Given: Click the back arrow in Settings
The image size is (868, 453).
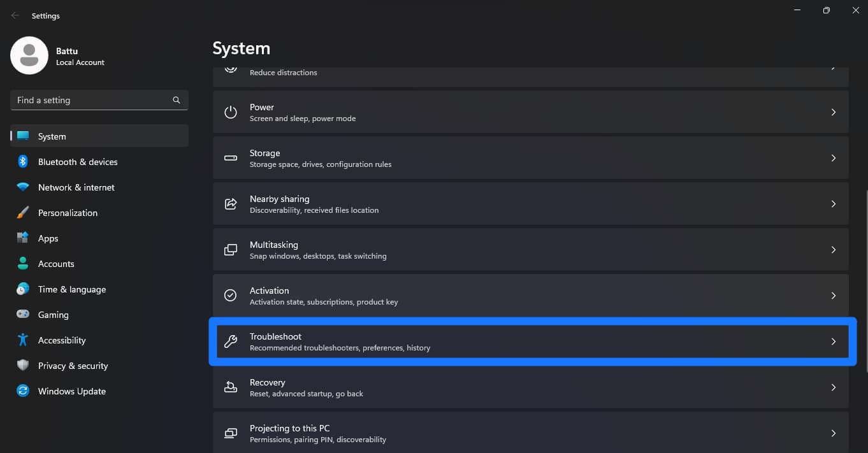Looking at the screenshot, I should coord(14,15).
